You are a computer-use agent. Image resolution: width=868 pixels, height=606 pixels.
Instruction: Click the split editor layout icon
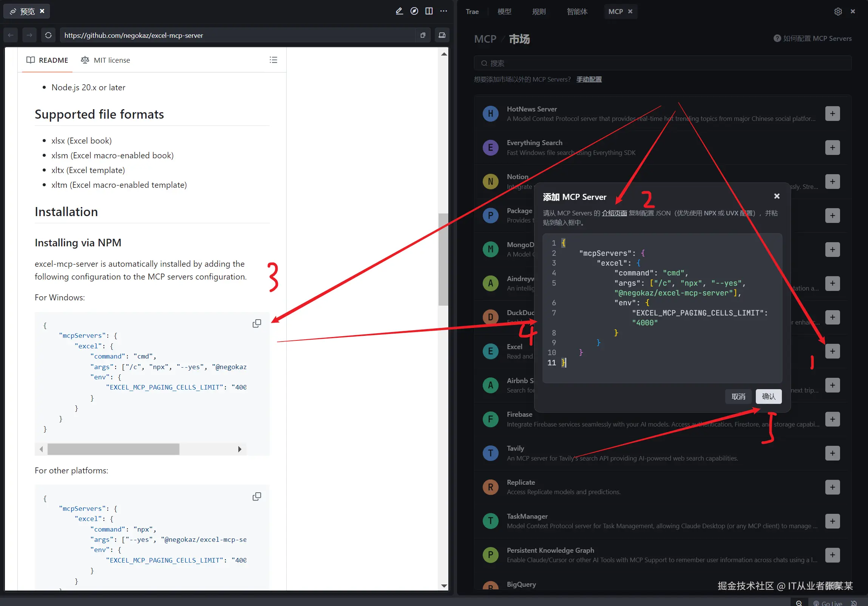tap(429, 11)
